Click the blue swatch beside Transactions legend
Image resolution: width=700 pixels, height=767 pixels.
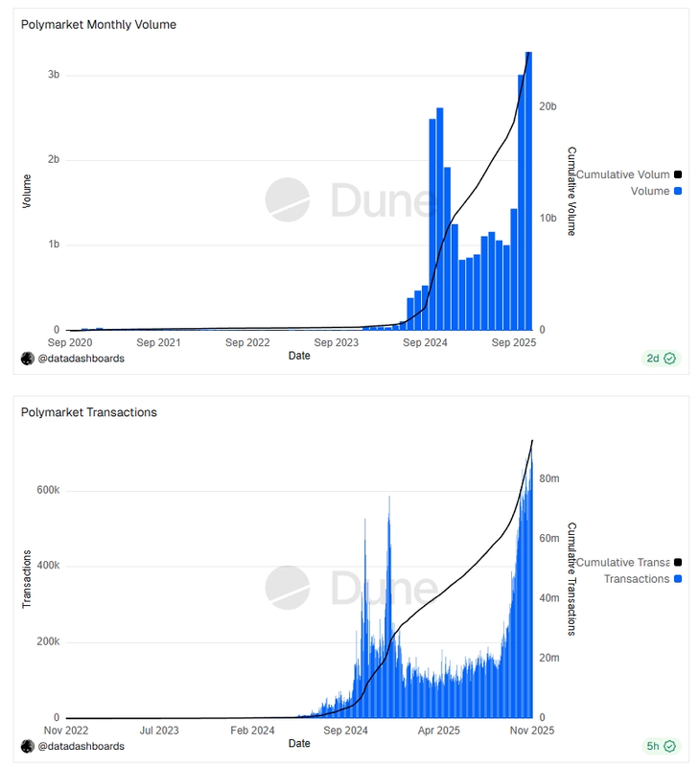coord(678,578)
